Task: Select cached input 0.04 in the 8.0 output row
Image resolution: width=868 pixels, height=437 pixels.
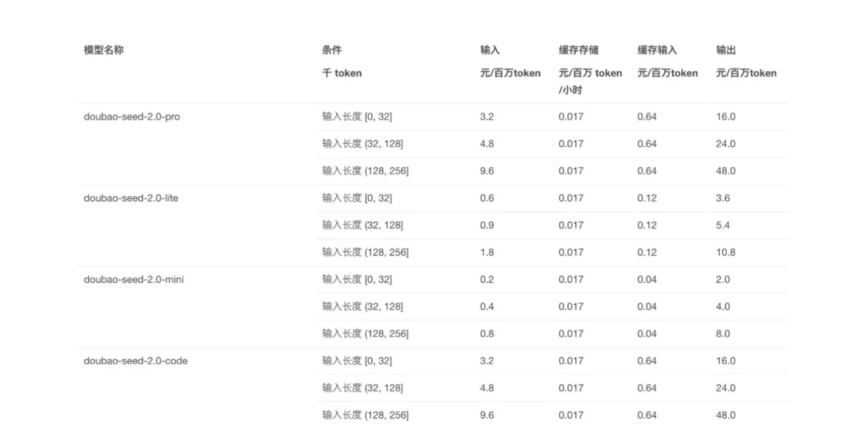Action: pyautogui.click(x=647, y=333)
